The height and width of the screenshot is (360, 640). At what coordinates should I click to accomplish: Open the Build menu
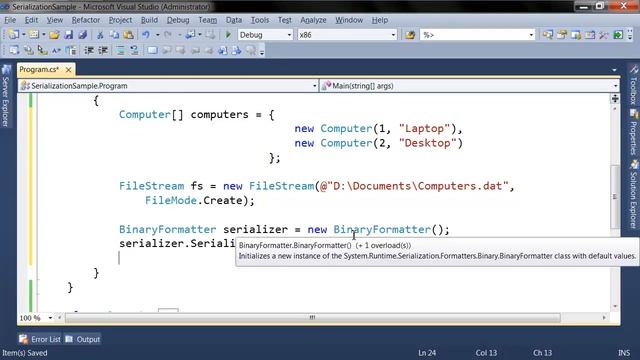149,20
